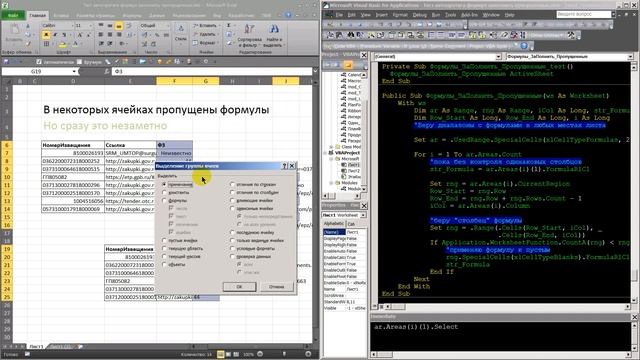
Task: Open Name Box dropdown showing G19
Action: click(x=74, y=71)
